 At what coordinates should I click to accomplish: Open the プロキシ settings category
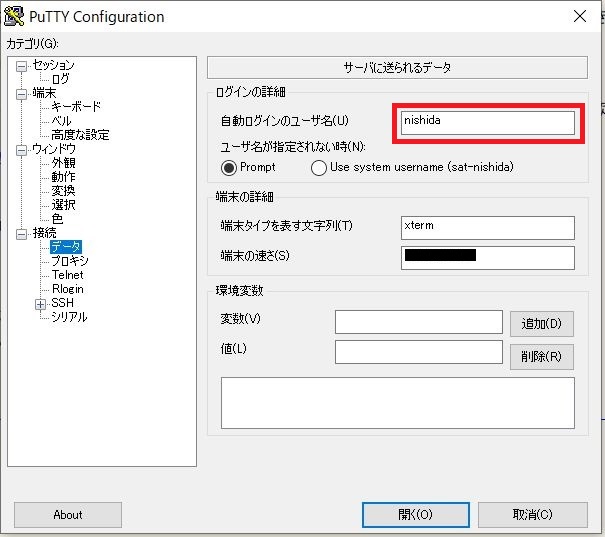pyautogui.click(x=70, y=261)
